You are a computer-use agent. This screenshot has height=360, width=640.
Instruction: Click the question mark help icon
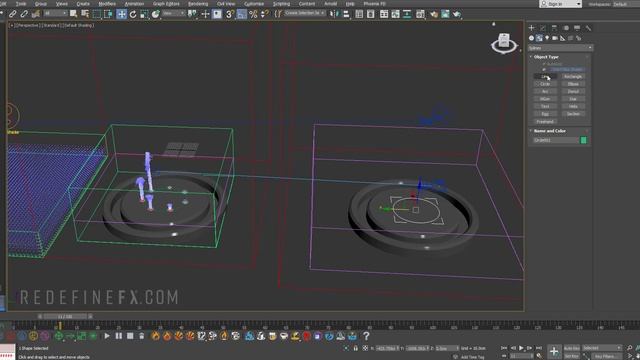(x=366, y=336)
